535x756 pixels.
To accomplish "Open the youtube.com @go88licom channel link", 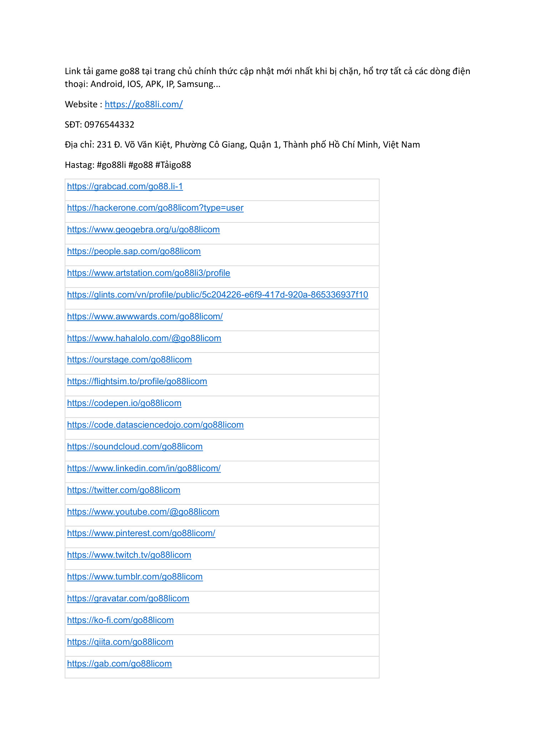I will (x=143, y=512).
